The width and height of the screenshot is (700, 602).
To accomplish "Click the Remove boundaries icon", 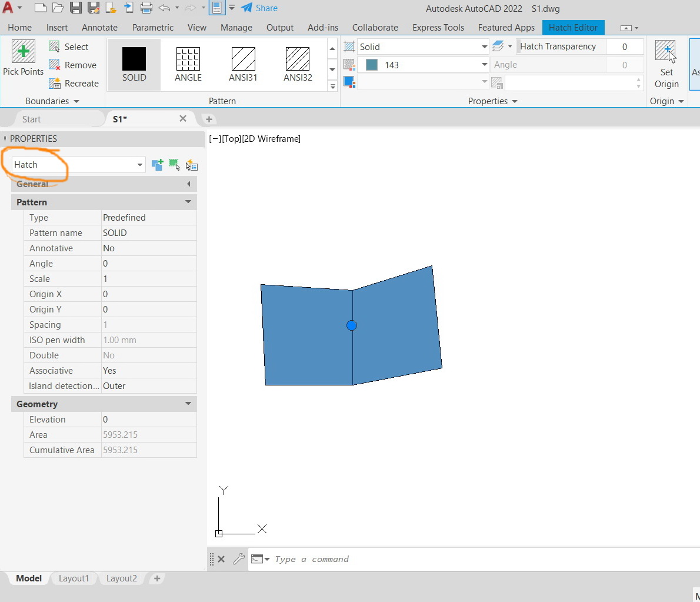I will point(55,65).
